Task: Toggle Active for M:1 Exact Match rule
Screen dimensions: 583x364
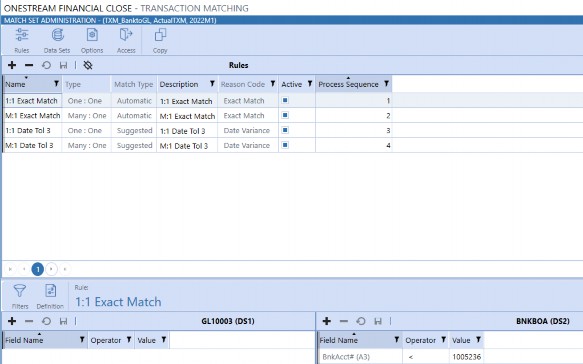Action: (x=285, y=115)
